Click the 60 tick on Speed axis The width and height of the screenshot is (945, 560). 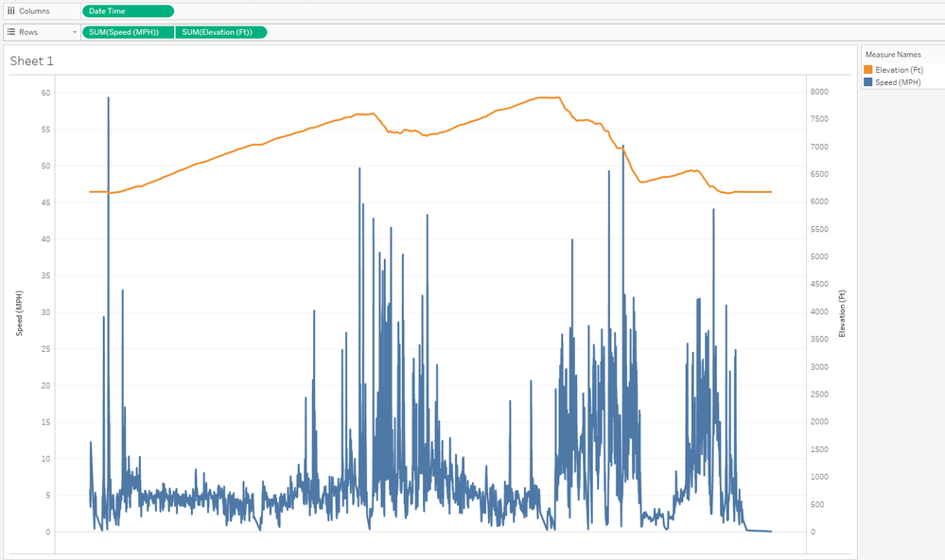pos(45,93)
